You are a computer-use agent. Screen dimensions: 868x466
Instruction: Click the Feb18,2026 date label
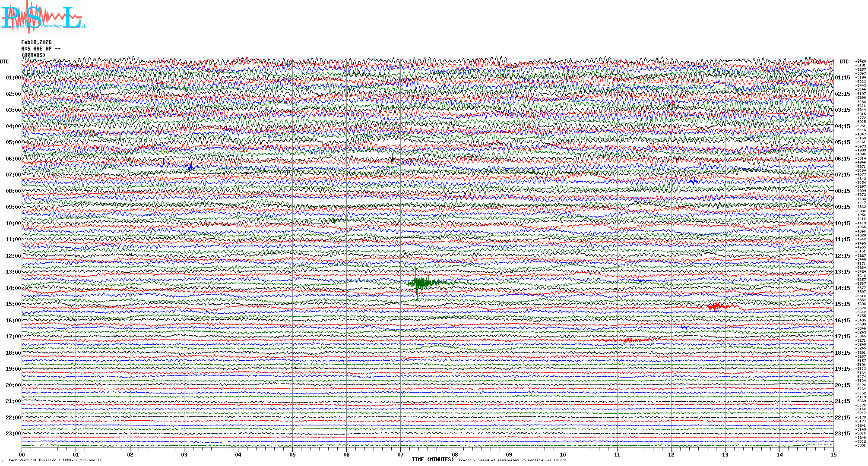(x=36, y=42)
